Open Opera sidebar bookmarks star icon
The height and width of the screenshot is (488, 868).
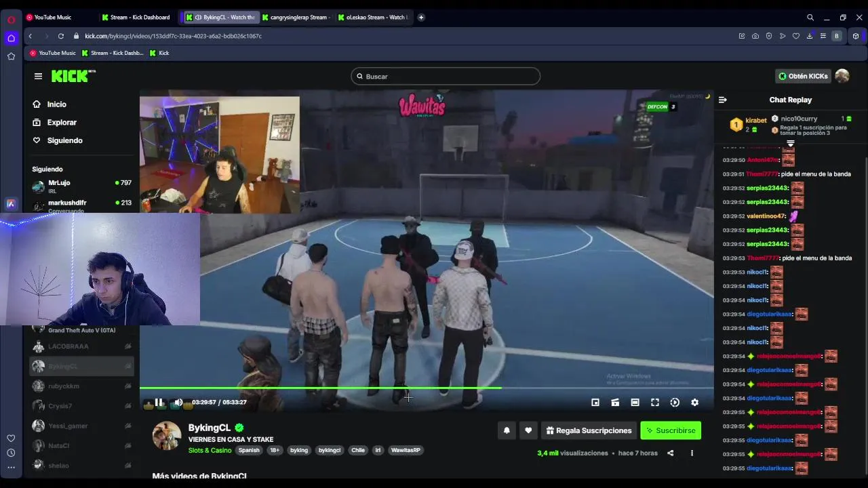(11, 56)
